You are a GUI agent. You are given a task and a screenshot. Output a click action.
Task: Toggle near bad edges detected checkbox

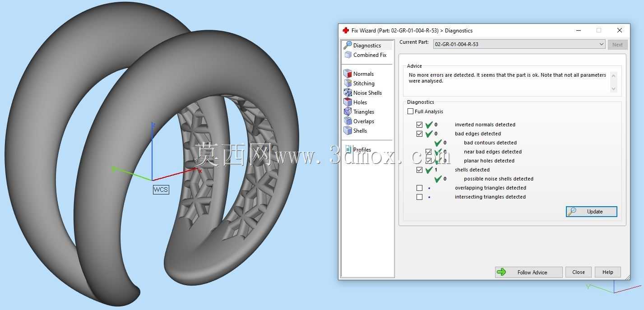coord(428,152)
